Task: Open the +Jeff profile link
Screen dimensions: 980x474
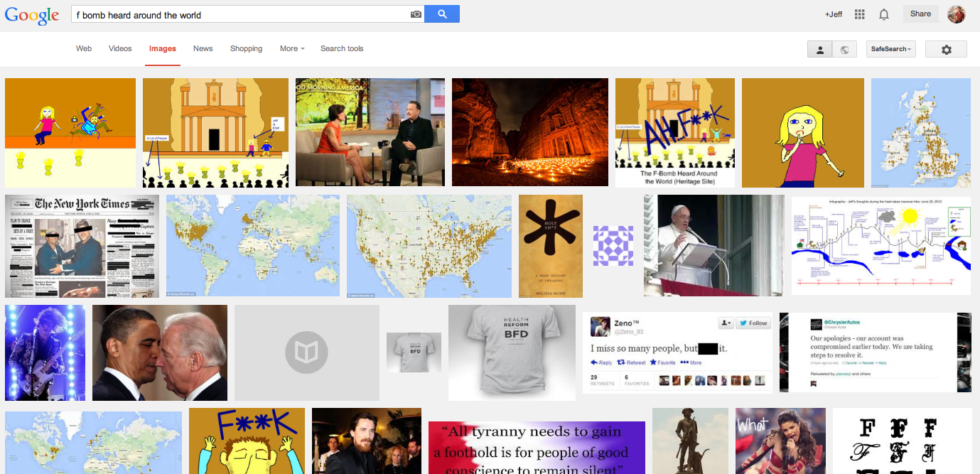Action: 833,14
